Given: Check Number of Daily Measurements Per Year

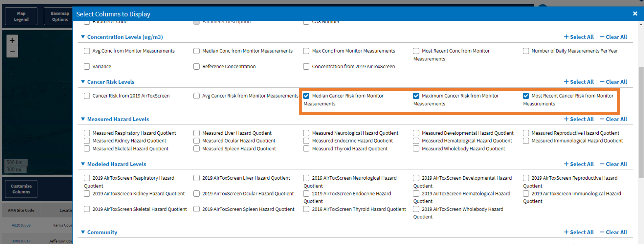Looking at the screenshot, I should click(526, 51).
